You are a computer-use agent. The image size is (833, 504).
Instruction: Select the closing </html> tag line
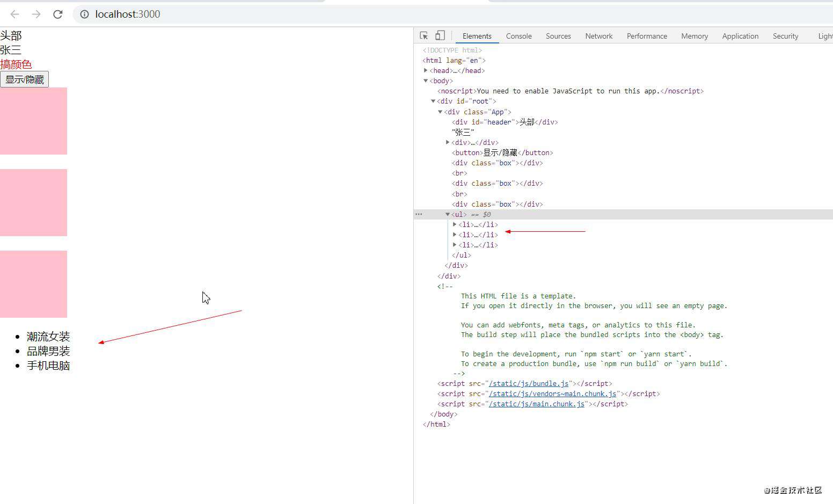pyautogui.click(x=436, y=424)
